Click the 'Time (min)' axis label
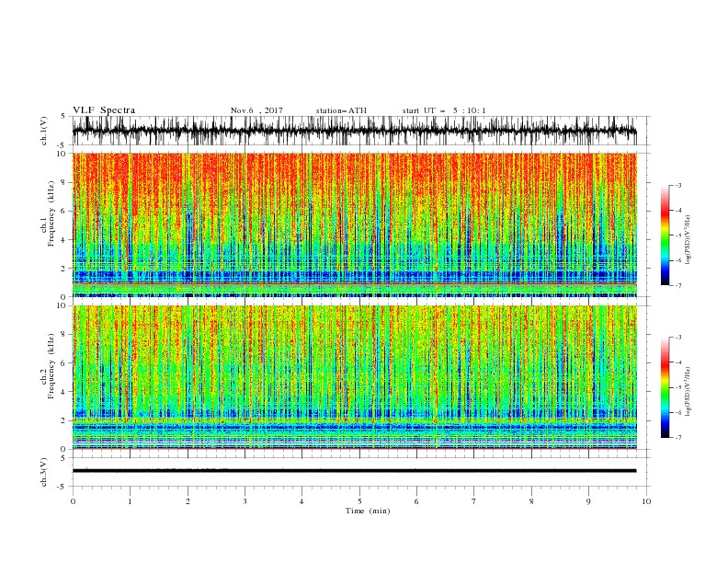The image size is (728, 563). coord(368,511)
